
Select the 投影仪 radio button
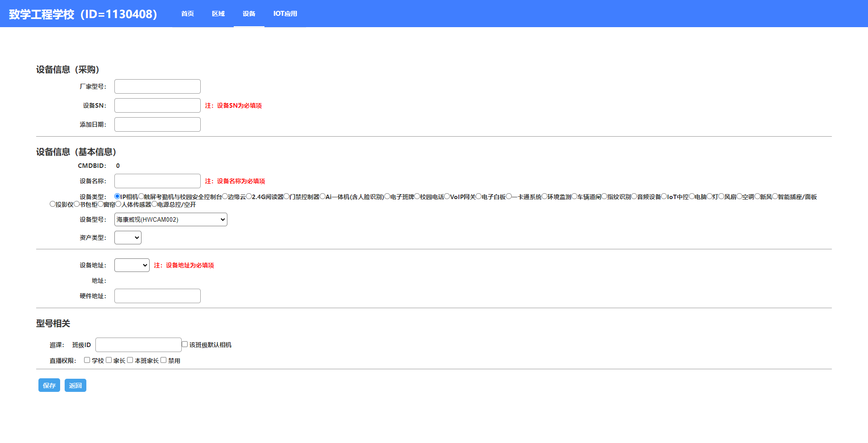52,204
